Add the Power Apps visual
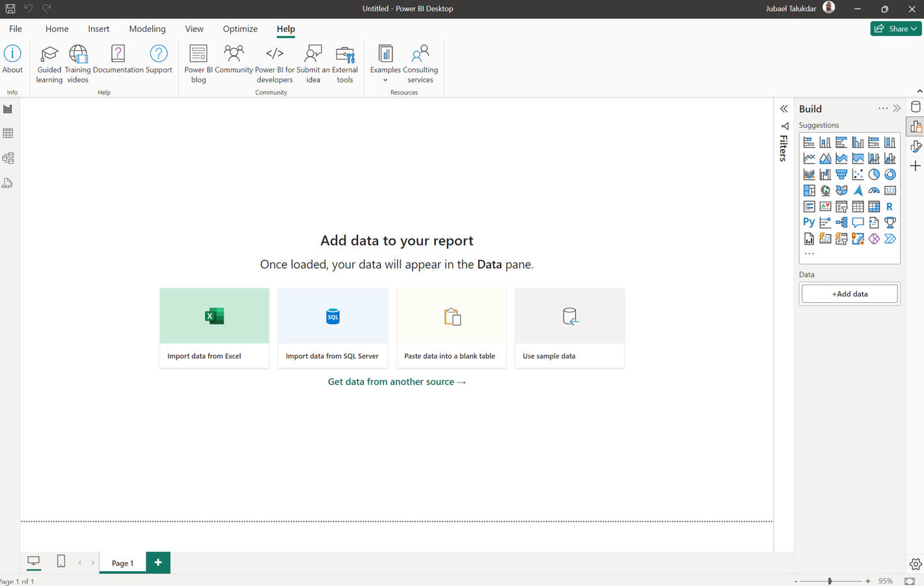The width and height of the screenshot is (924, 586). tap(874, 238)
